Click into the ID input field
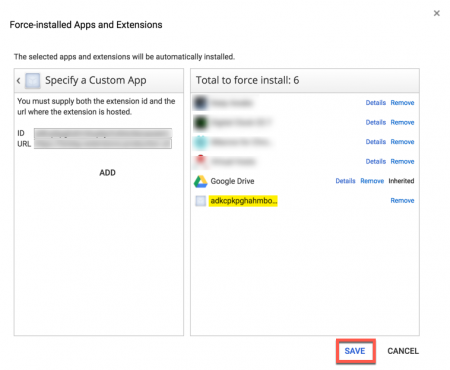 (103, 133)
